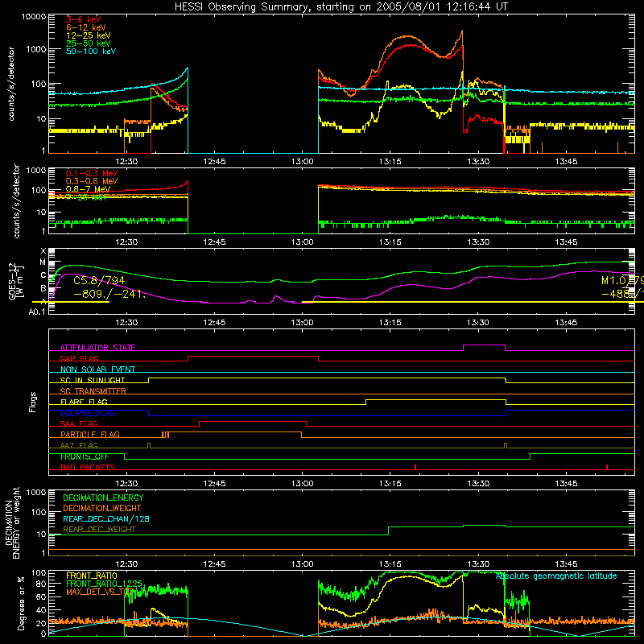Click the orange MAX_DET_VS_TOT legend label
The image size is (644, 644).
click(100, 592)
